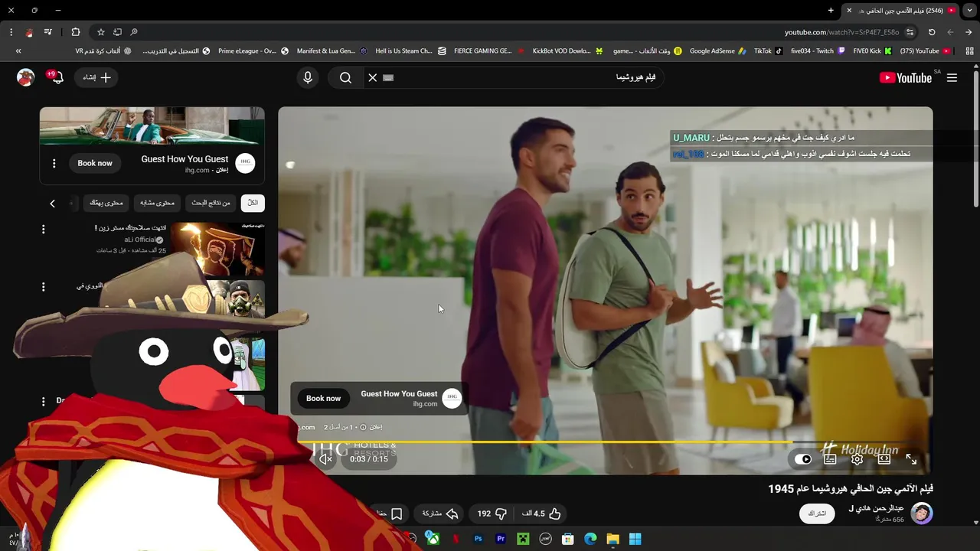980x551 pixels.
Task: Open the account avatar menu
Action: (x=26, y=77)
